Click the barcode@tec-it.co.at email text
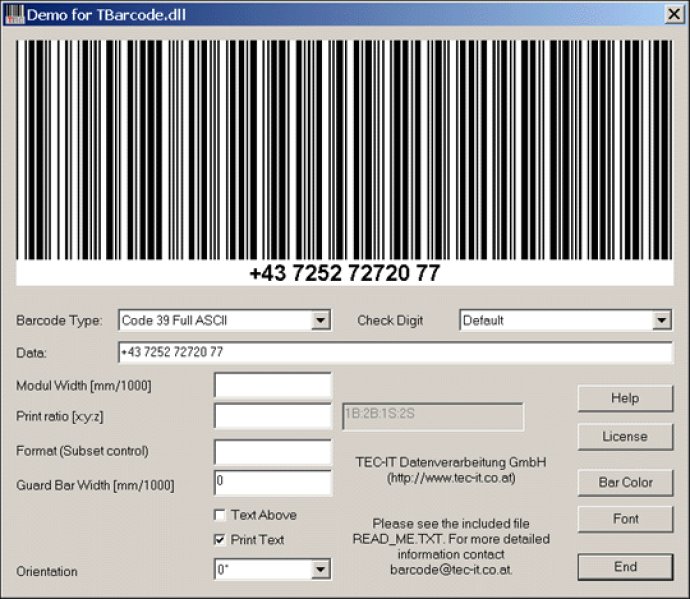Viewport: 690px width, 599px height. pos(451,570)
